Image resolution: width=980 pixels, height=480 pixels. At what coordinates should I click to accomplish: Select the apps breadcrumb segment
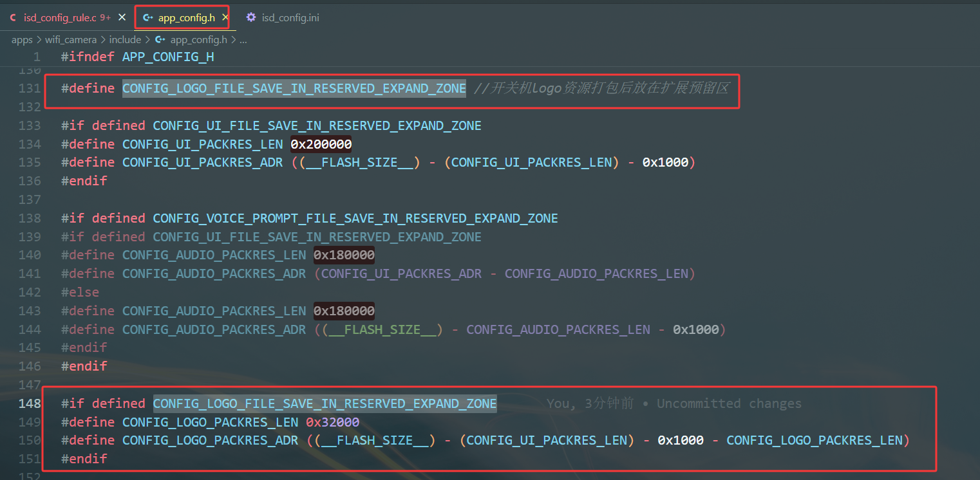coord(22,40)
